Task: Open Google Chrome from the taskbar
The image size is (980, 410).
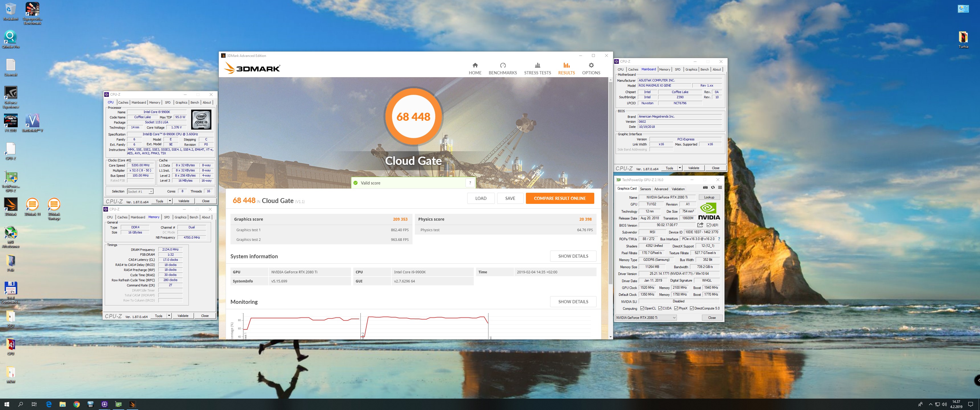Action: (x=76, y=404)
